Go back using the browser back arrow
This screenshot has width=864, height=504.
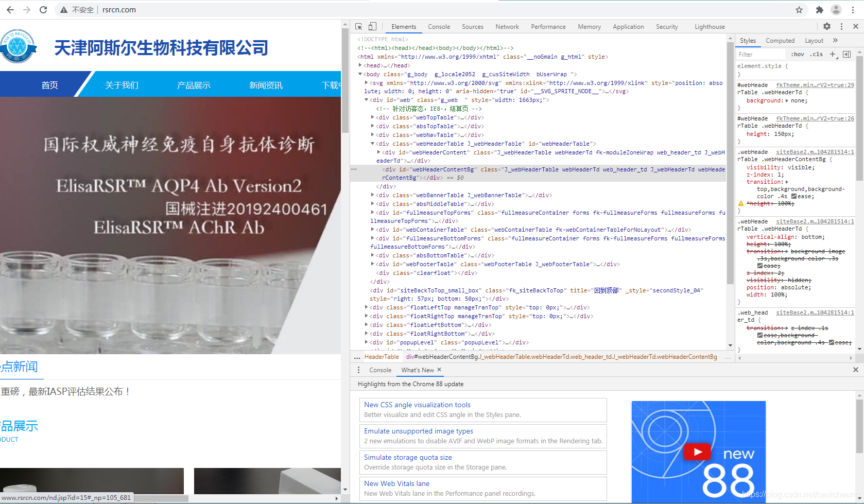click(x=10, y=10)
